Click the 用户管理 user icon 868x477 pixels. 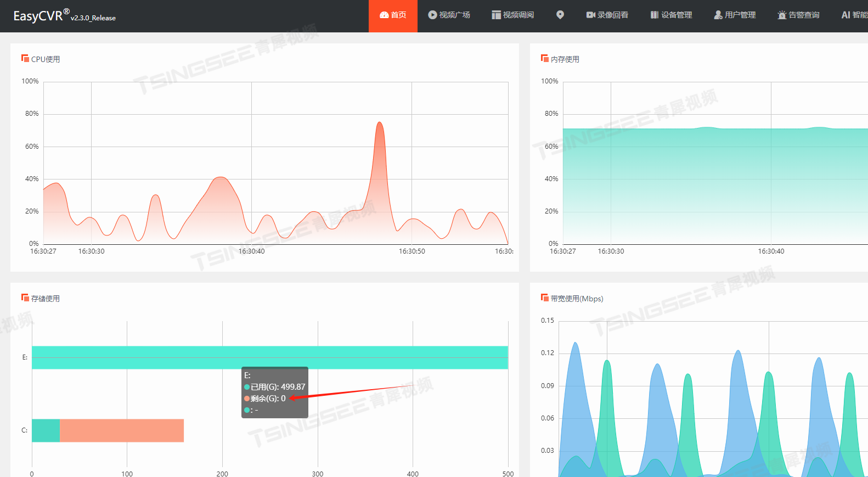(x=718, y=15)
